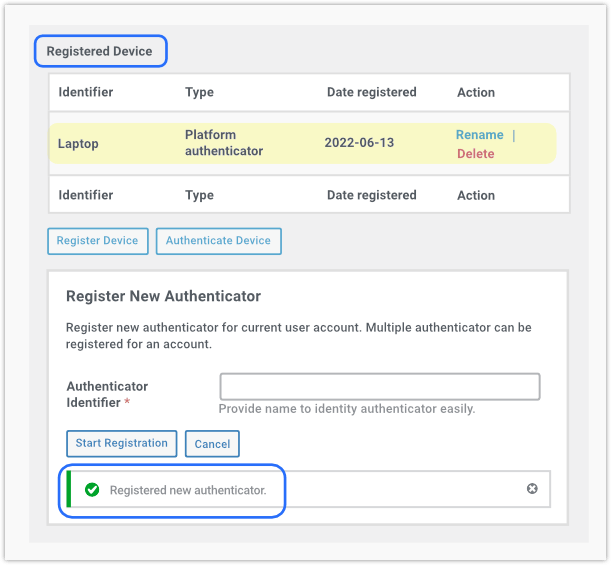Click the Identifier label in table footer row
Image resolution: width=611 pixels, height=565 pixels.
pyautogui.click(x=86, y=195)
